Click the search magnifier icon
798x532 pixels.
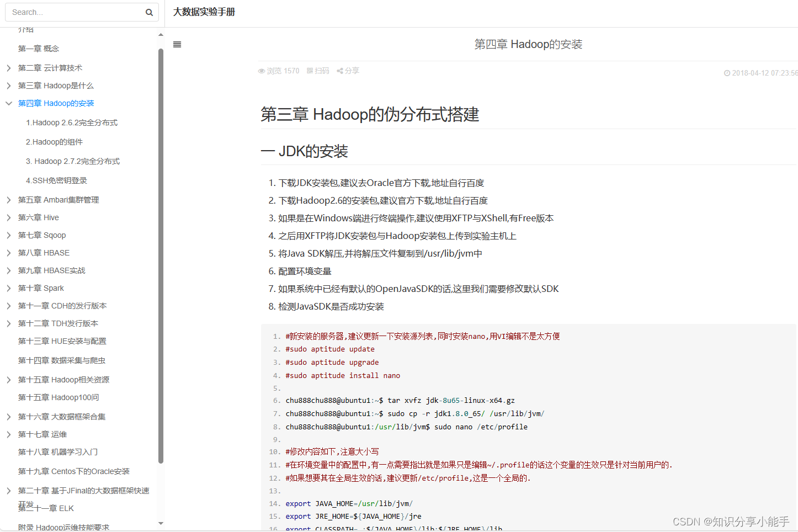click(149, 12)
